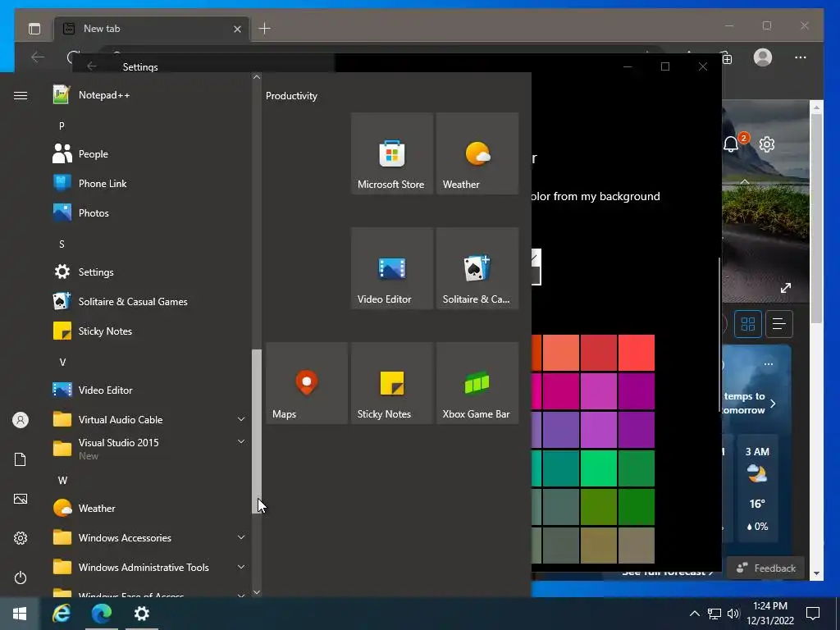Open Edge page settings gear icon
The height and width of the screenshot is (630, 840).
(767, 144)
